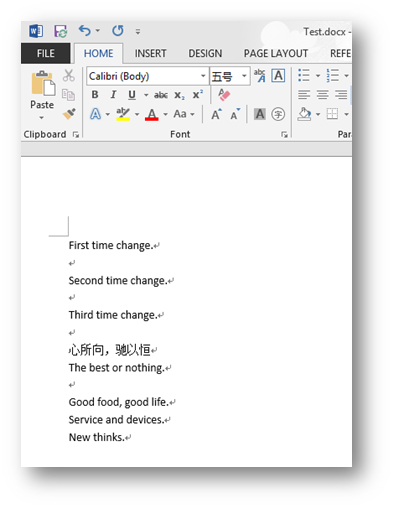394x509 pixels.
Task: Switch to the HOME tab
Action: point(98,53)
